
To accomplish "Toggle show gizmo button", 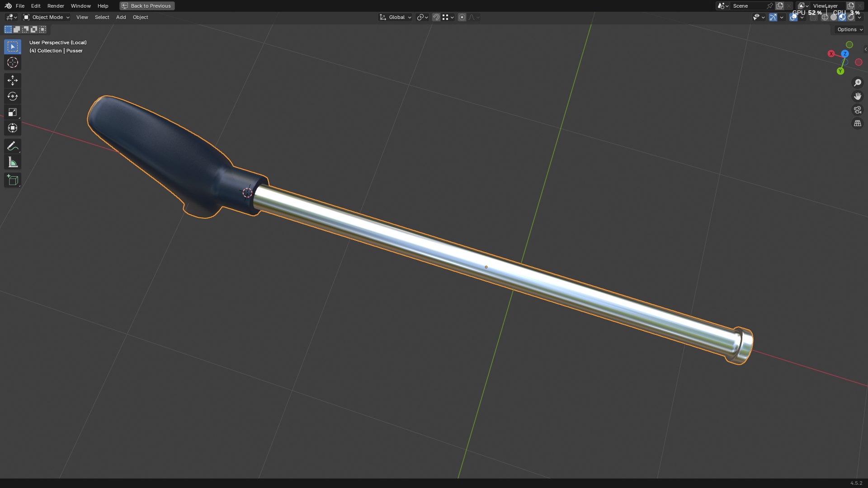I will 773,17.
